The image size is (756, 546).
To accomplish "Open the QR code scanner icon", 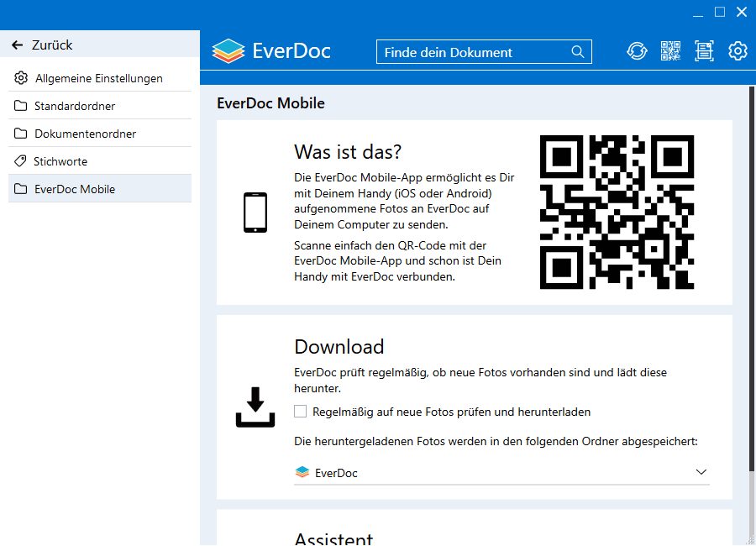I will (670, 50).
